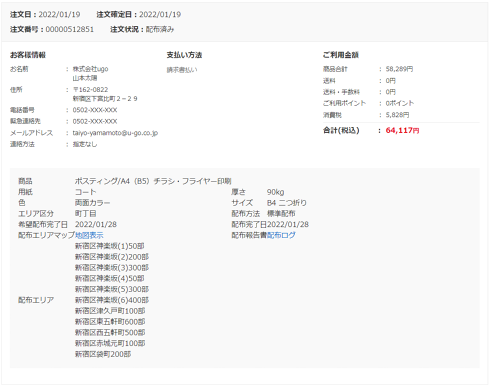Screen dimensions: 490x387
Task: Click the customer name 株式会社ugo
Action: (90, 69)
